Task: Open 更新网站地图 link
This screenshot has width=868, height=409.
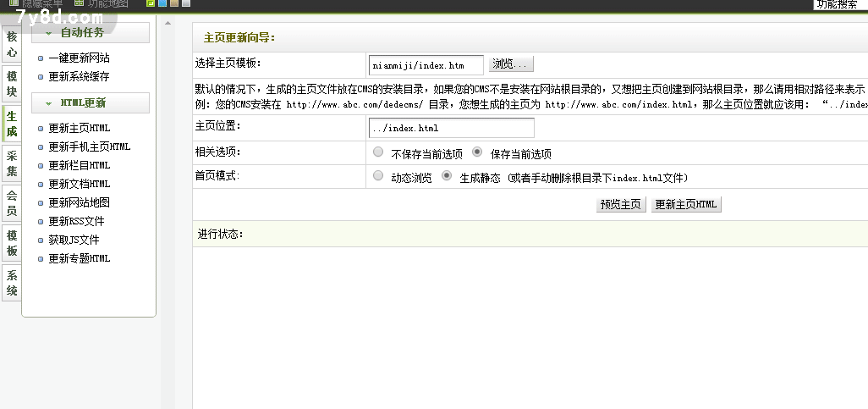Action: [80, 203]
